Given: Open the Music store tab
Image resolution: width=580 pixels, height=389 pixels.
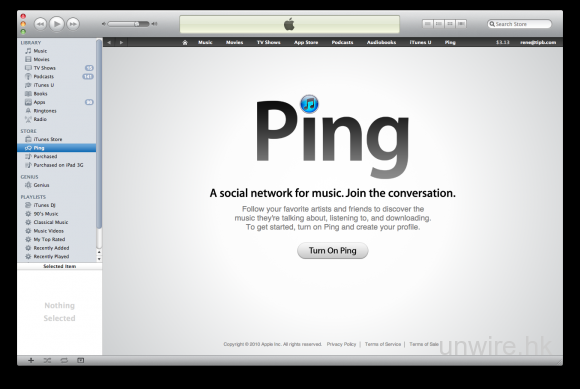Looking at the screenshot, I should 205,43.
